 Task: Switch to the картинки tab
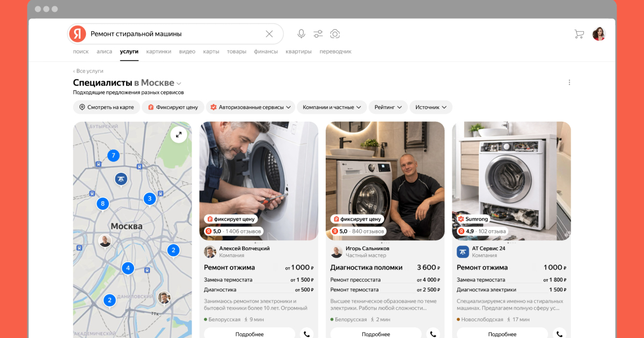pyautogui.click(x=158, y=52)
